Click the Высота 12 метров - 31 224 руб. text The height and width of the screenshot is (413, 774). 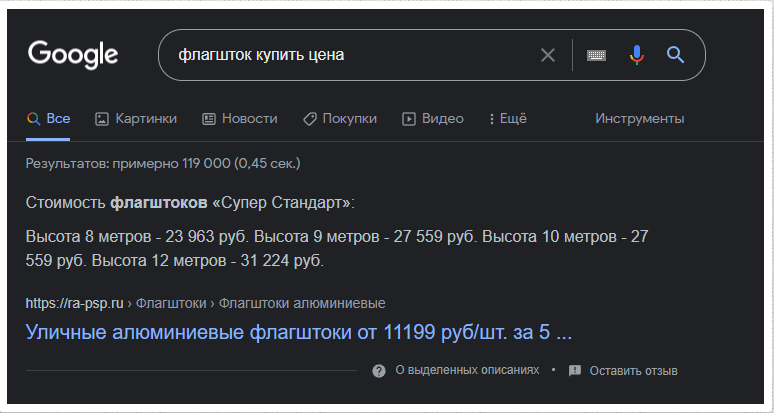(208, 261)
